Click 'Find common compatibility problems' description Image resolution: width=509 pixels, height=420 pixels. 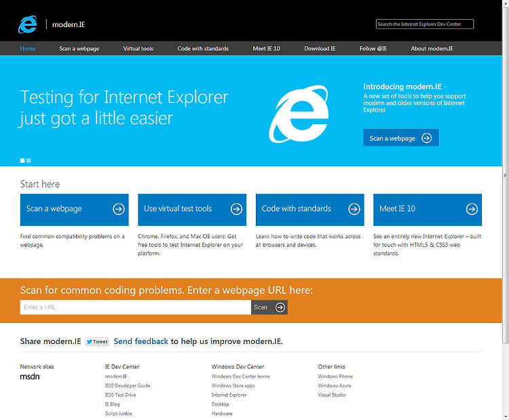pos(72,240)
